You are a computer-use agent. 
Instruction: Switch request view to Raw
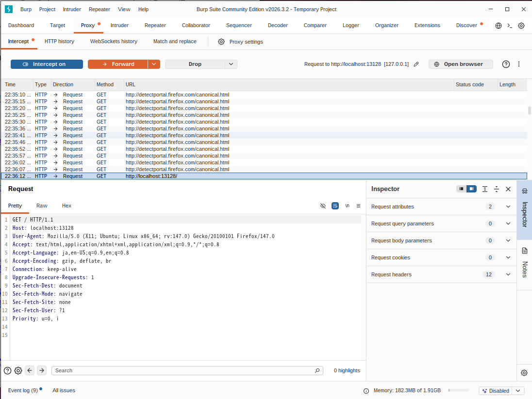pyautogui.click(x=42, y=206)
